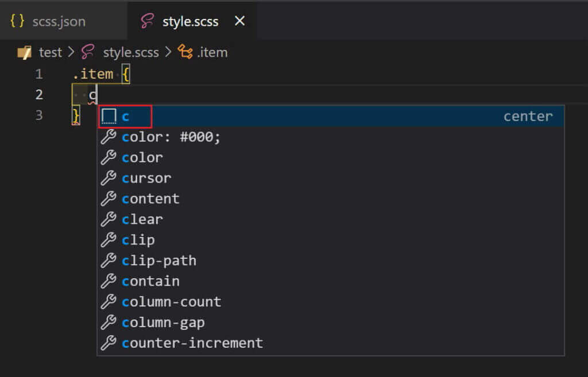Click wrench icon beside 'color: #000;'
Screen dimensions: 588x377
[109, 137]
